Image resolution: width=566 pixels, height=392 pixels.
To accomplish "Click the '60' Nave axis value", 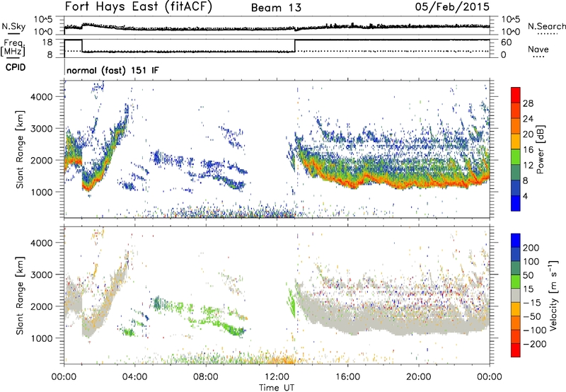I will (506, 42).
